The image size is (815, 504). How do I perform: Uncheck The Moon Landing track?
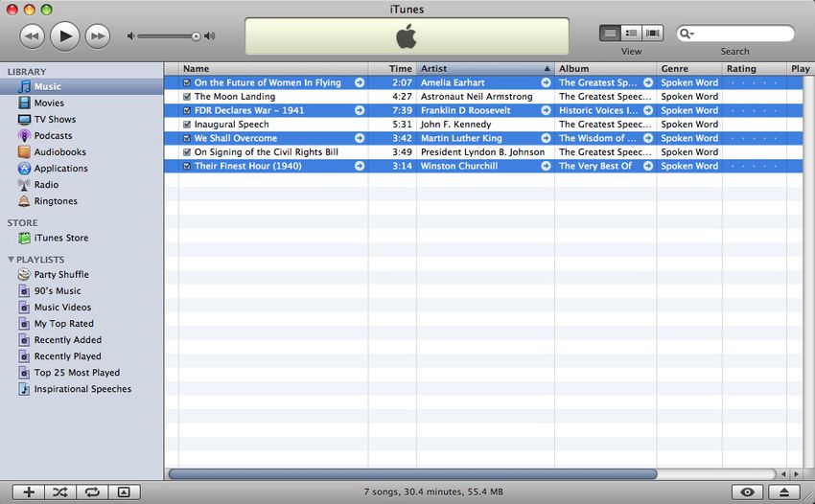point(187,97)
